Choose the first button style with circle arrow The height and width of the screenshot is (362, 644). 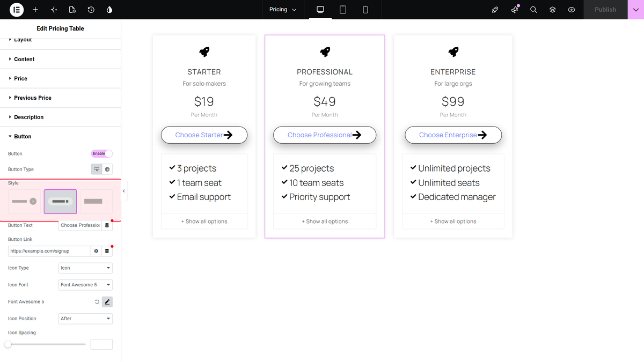point(25,201)
